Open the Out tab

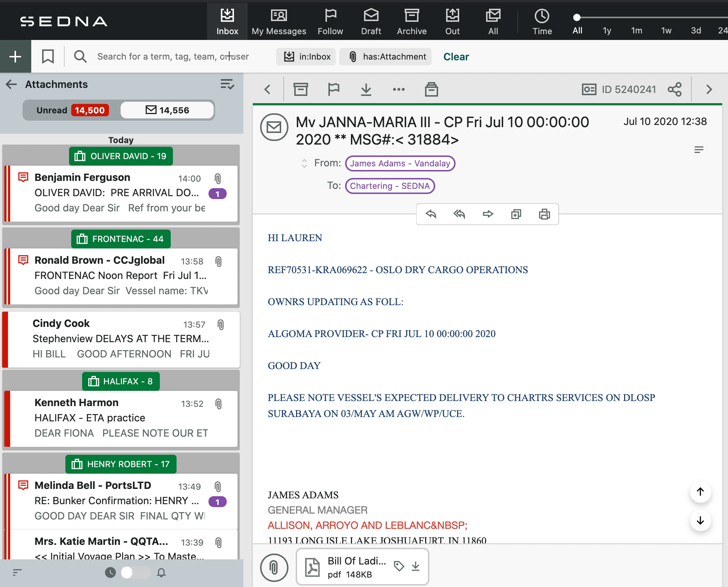tap(452, 21)
